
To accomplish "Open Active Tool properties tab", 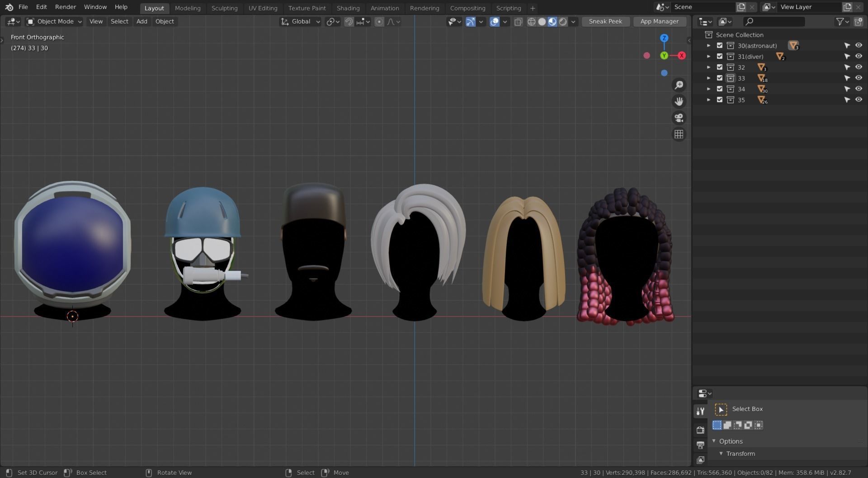I will pyautogui.click(x=700, y=411).
